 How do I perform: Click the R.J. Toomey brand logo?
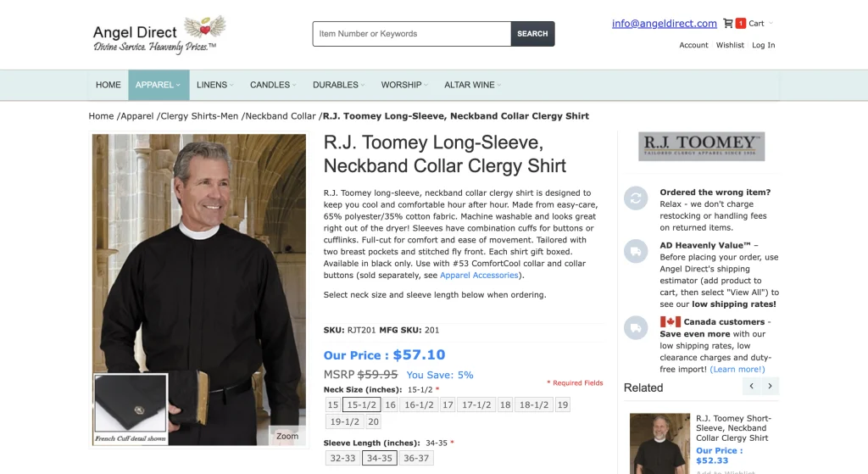(x=701, y=146)
